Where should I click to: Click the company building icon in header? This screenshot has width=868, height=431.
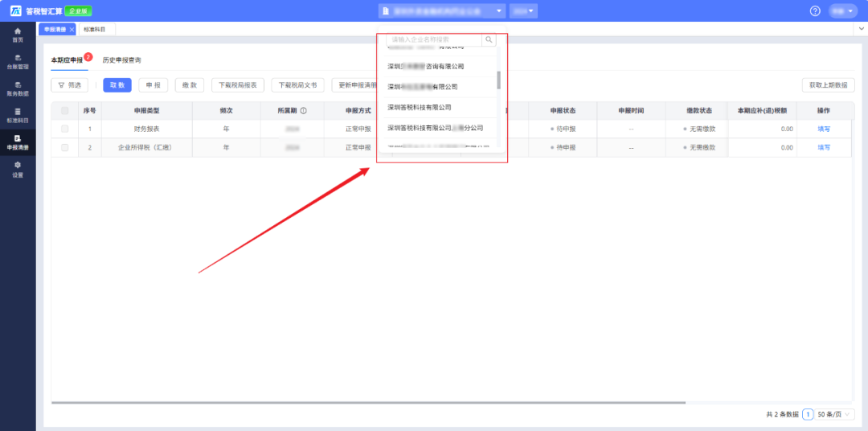[x=386, y=11]
